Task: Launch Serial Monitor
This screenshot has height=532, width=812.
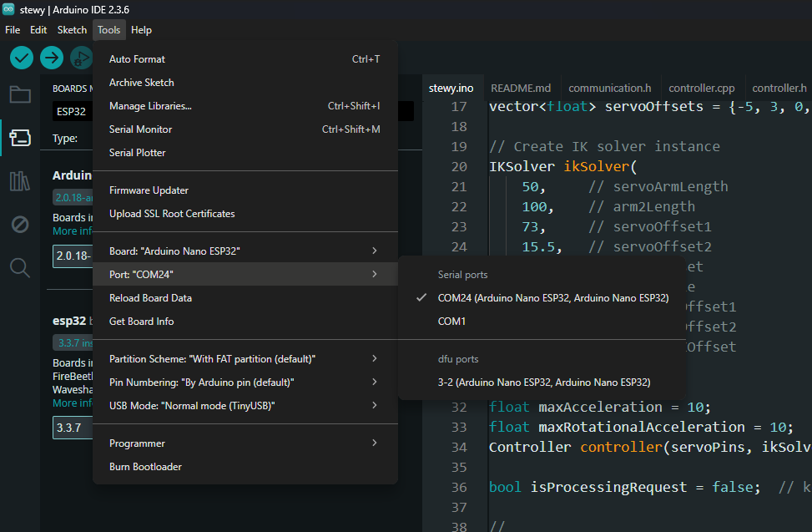Action: (x=245, y=129)
